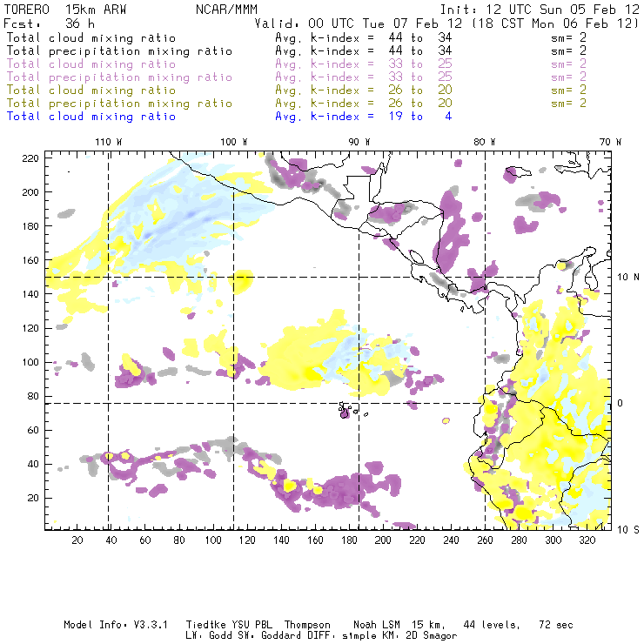Image resolution: width=644 pixels, height=644 pixels.
Task: Click '160' on the horizontal axis
Action: tap(315, 540)
